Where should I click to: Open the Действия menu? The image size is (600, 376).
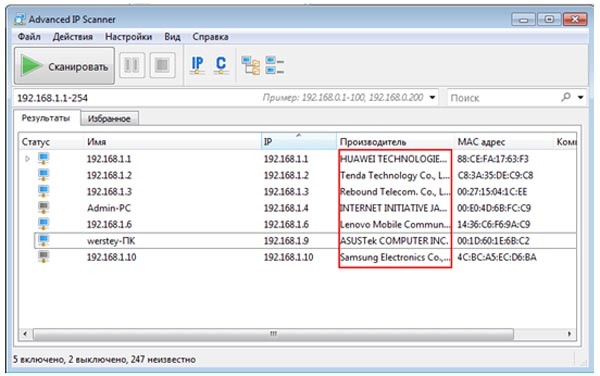point(73,37)
